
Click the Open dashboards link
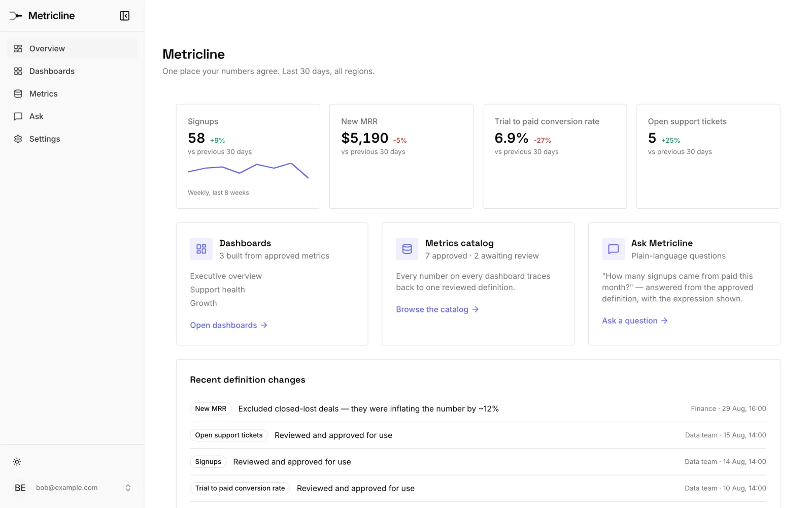pos(229,325)
